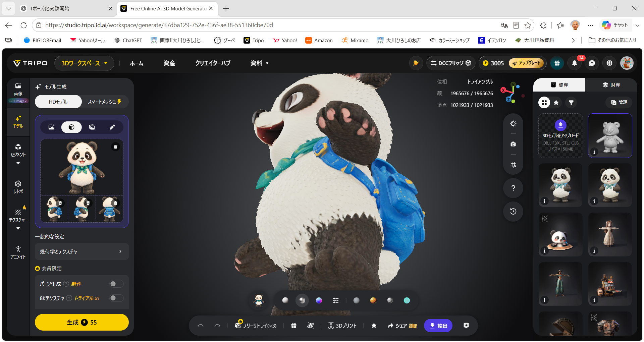The height and width of the screenshot is (342, 644).
Task: Open the Segment tool in sidebar
Action: click(x=18, y=150)
